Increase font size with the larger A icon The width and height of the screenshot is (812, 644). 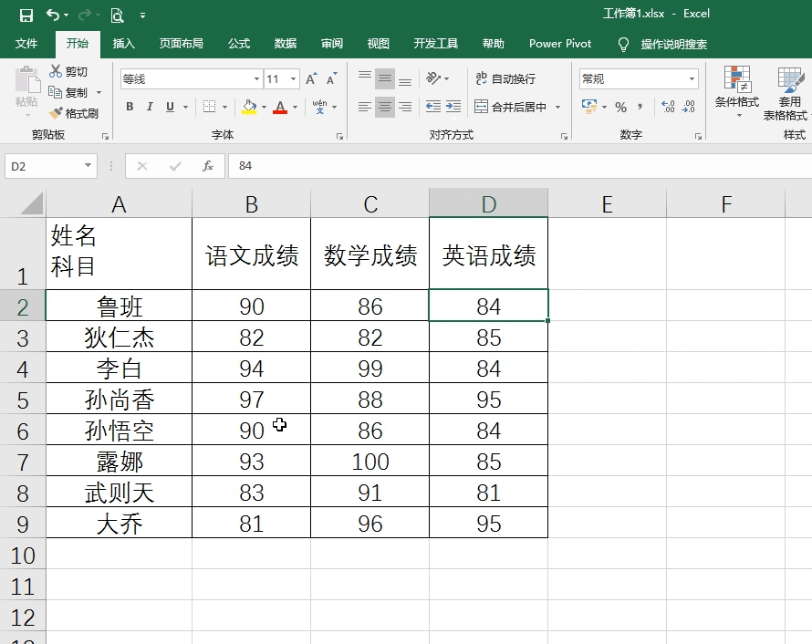(x=311, y=78)
